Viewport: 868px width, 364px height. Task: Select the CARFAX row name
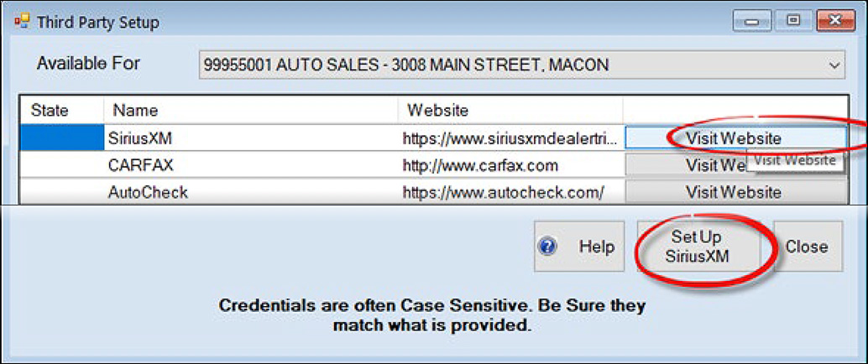pos(251,165)
